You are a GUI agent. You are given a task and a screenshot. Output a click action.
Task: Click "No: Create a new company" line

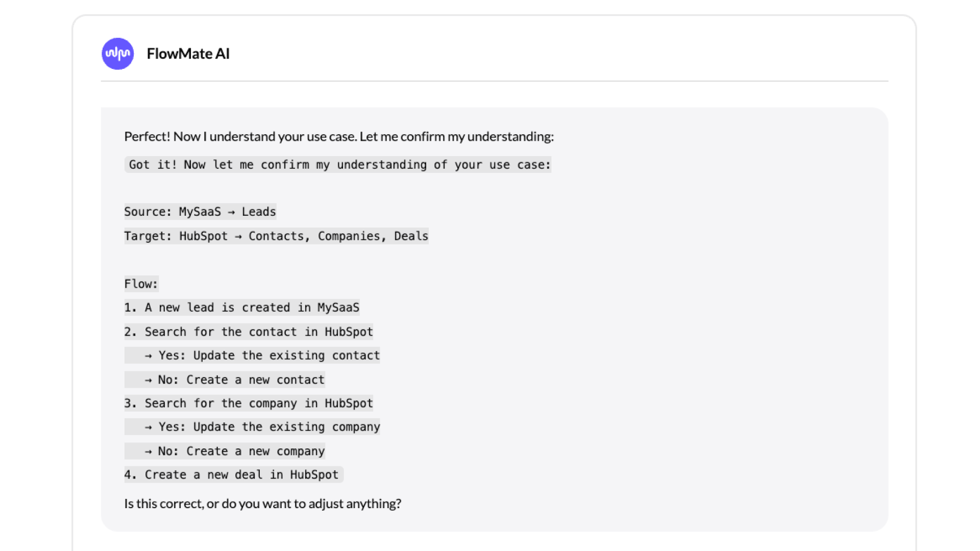tap(235, 452)
